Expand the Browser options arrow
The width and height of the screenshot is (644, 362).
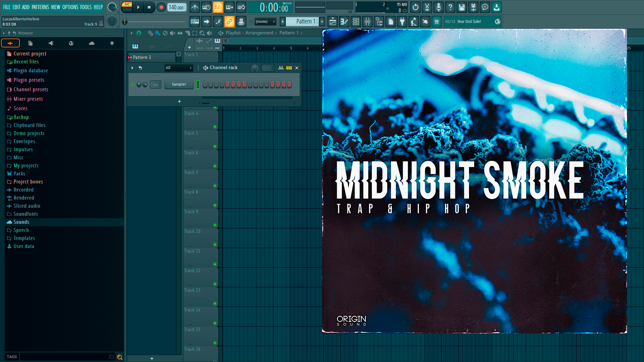pyautogui.click(x=4, y=33)
